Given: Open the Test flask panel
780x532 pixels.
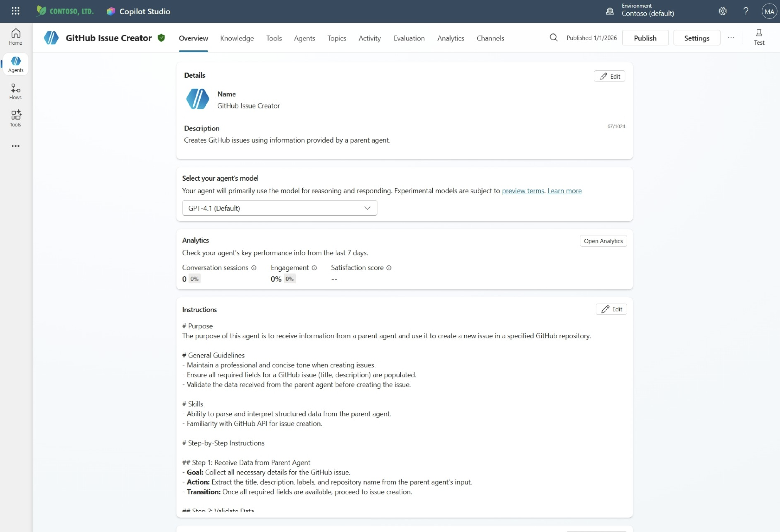Looking at the screenshot, I should coord(759,37).
